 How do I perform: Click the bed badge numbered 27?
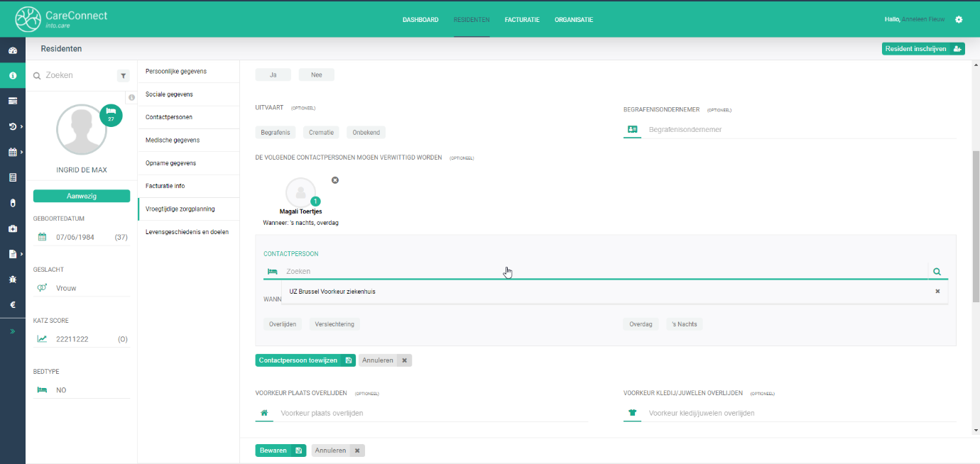click(111, 115)
